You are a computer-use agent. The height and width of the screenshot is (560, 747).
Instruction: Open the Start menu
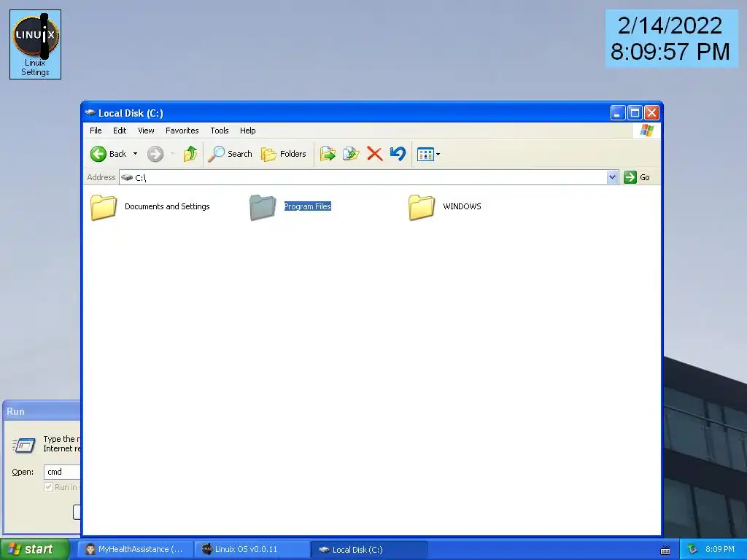(35, 550)
